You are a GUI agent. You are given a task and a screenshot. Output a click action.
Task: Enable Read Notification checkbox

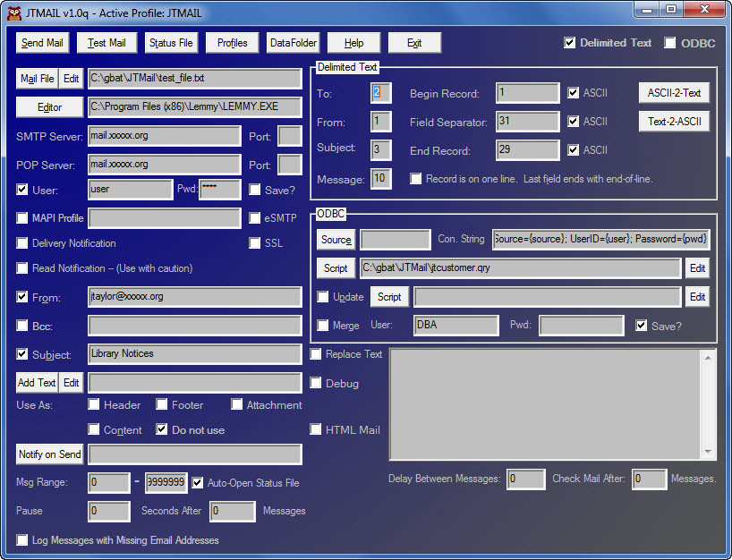coord(22,267)
